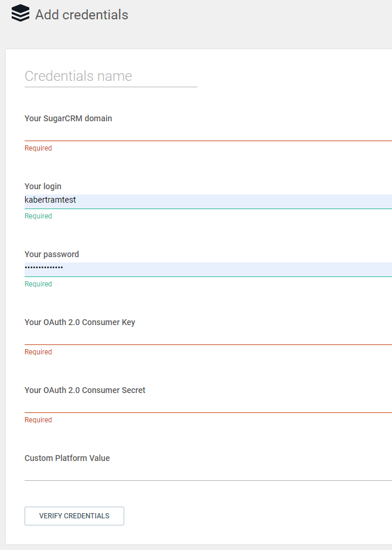The width and height of the screenshot is (392, 550).
Task: Select the login field containing kabertramtest
Action: [208, 200]
